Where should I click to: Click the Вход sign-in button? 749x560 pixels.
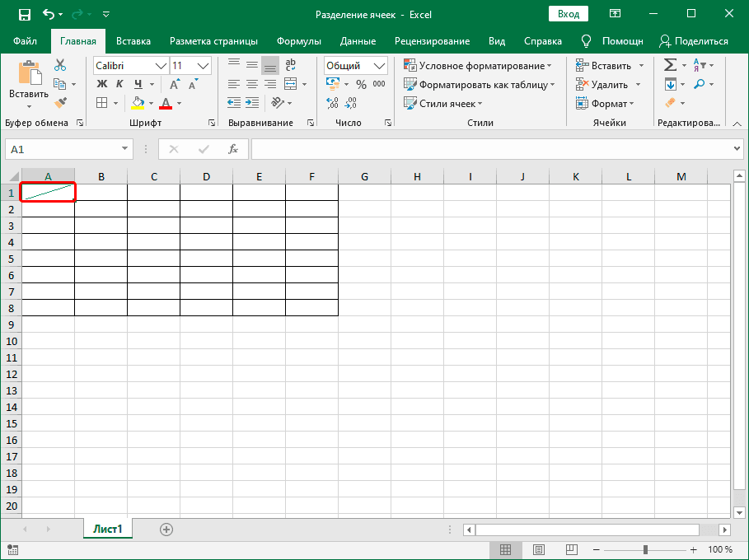coord(569,13)
